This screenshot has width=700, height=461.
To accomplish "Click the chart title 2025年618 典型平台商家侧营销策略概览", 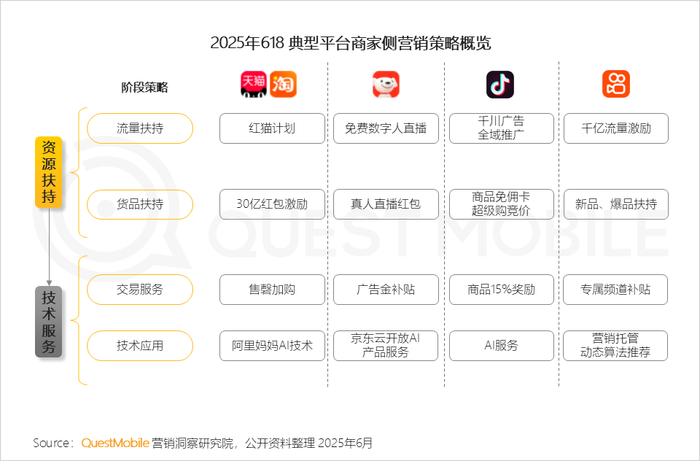I will [x=350, y=43].
